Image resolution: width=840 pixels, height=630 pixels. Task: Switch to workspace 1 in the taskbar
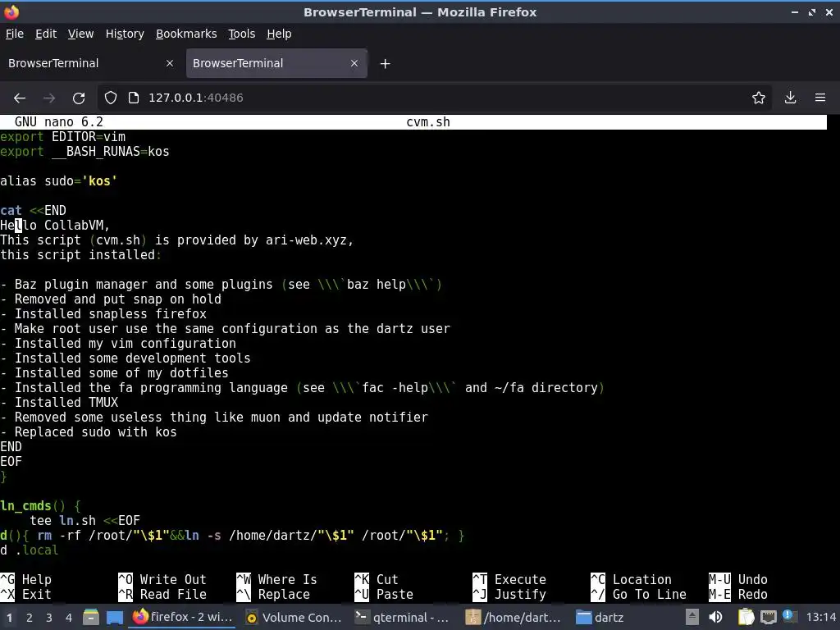pyautogui.click(x=9, y=618)
